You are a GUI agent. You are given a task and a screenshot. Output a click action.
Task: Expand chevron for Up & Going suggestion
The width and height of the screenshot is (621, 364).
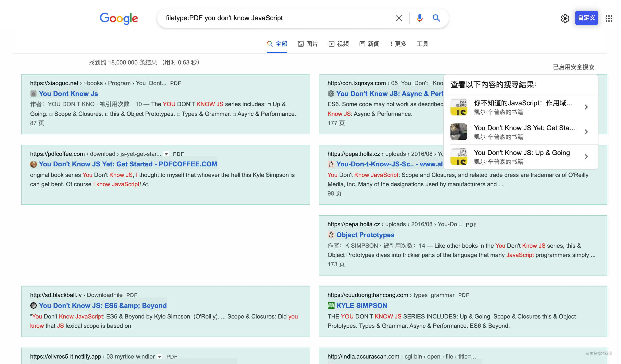point(586,157)
